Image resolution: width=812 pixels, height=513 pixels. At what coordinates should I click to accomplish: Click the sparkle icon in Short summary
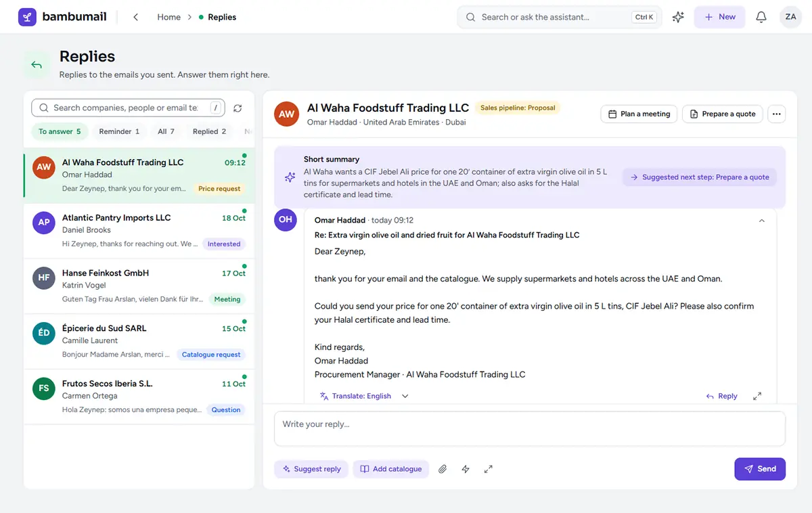coord(290,177)
